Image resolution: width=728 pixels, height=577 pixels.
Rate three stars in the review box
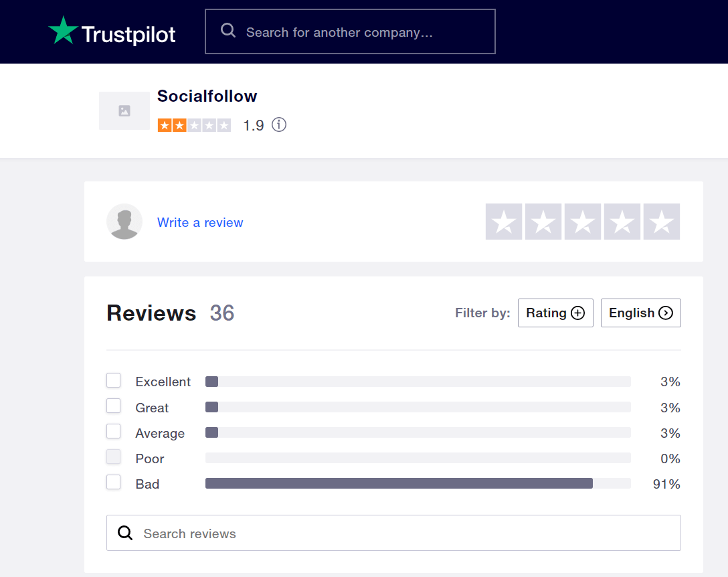pyautogui.click(x=583, y=222)
